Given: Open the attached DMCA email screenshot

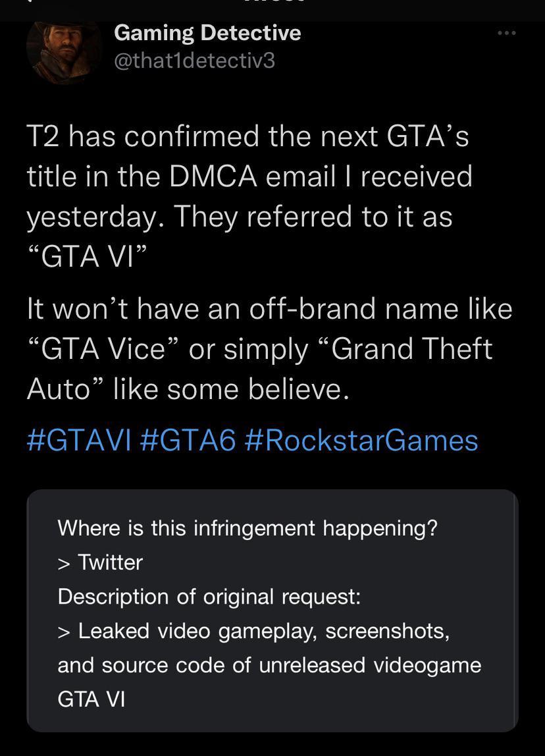Looking at the screenshot, I should (272, 611).
